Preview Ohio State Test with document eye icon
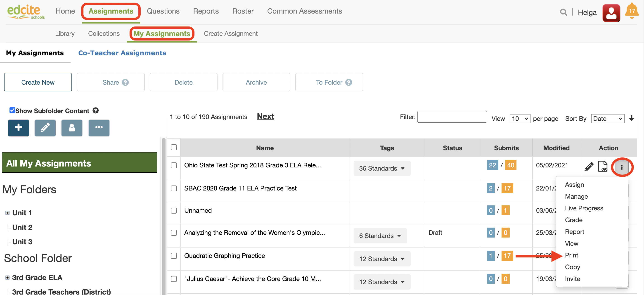644x295 pixels. [x=602, y=167]
